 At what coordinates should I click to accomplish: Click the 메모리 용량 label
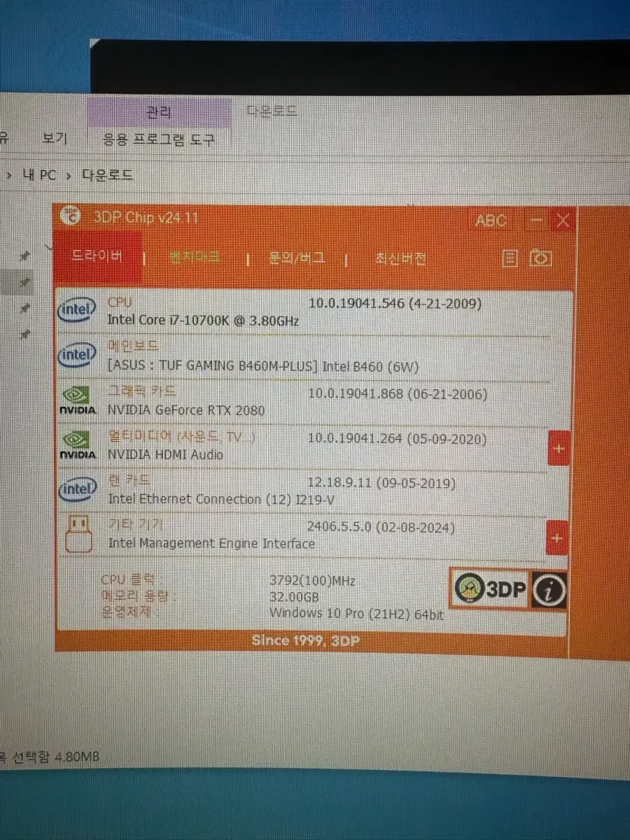tap(138, 596)
